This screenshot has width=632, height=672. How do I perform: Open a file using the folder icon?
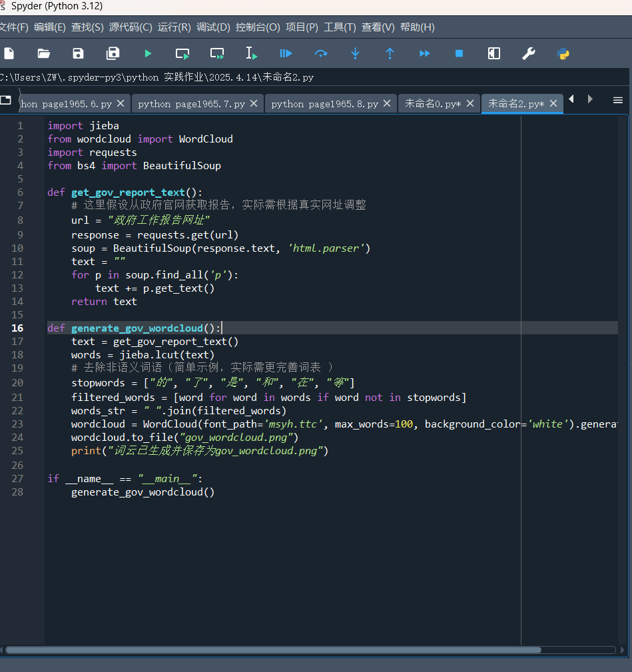point(44,53)
